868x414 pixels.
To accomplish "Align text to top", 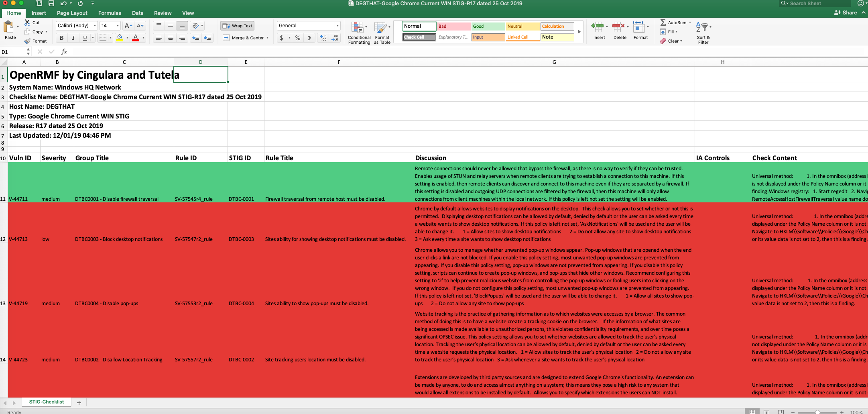I will 159,26.
